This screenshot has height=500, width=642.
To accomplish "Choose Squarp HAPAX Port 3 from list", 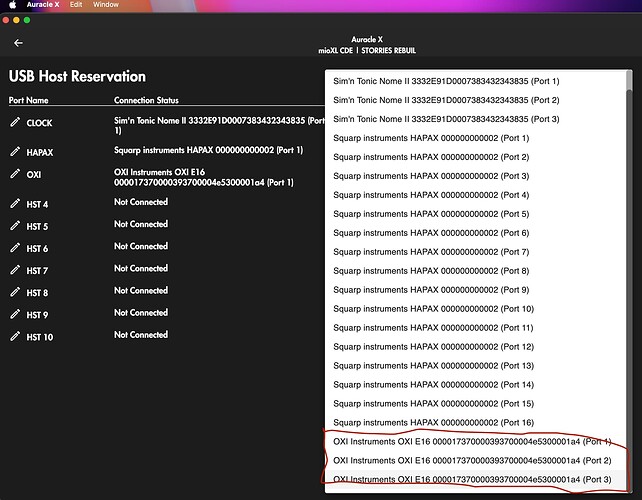I will coord(475,176).
